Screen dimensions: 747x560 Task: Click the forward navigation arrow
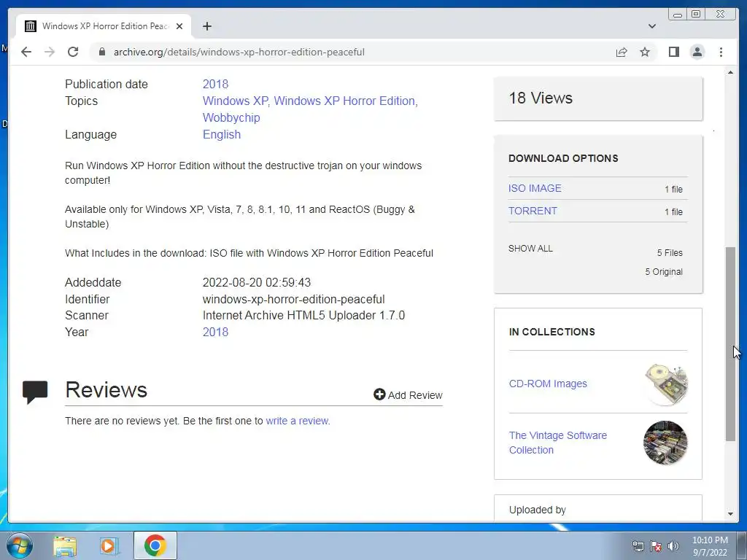50,52
